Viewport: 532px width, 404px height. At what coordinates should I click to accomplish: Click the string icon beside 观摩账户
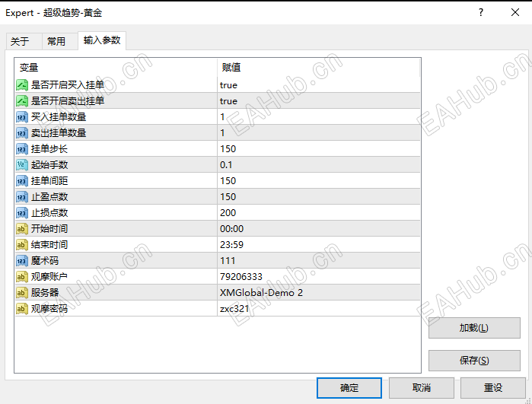tap(22, 276)
